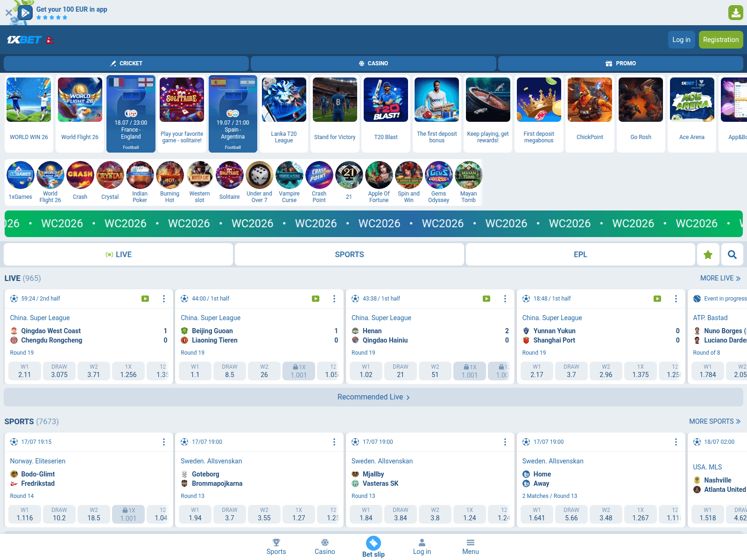The image size is (747, 560).
Task: Open options menu for Yunnan Yukun match
Action: [676, 299]
